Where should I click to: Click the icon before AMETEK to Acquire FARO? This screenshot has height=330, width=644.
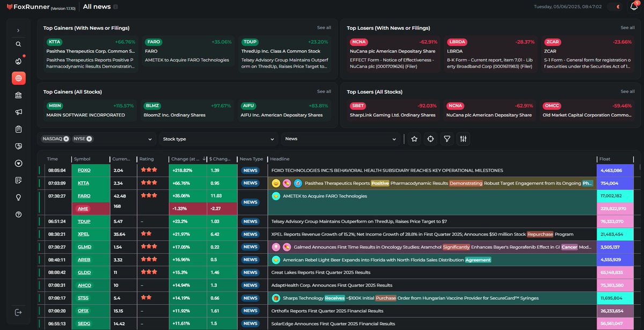tap(276, 196)
